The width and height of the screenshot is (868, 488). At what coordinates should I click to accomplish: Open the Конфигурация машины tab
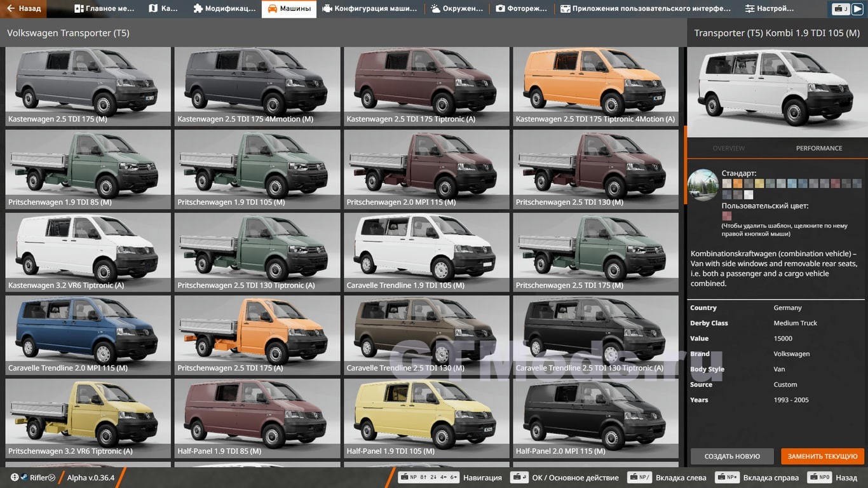click(x=370, y=9)
